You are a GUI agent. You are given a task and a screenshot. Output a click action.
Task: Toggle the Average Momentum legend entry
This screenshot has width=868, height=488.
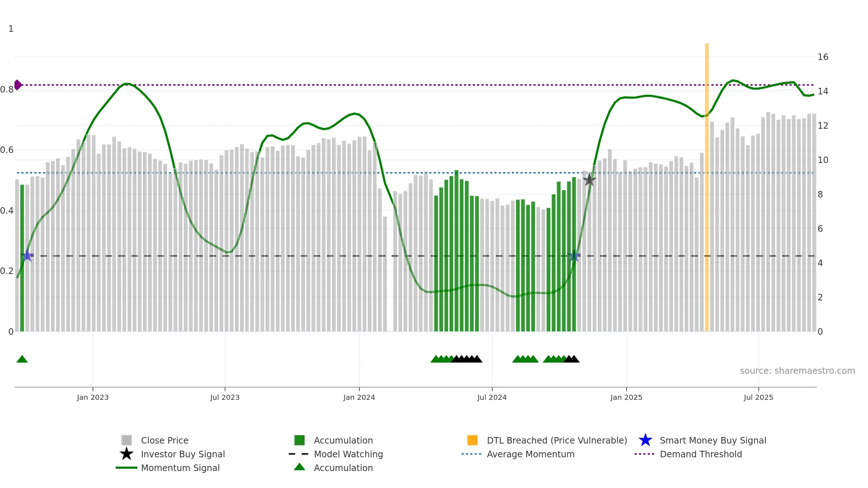pyautogui.click(x=518, y=454)
